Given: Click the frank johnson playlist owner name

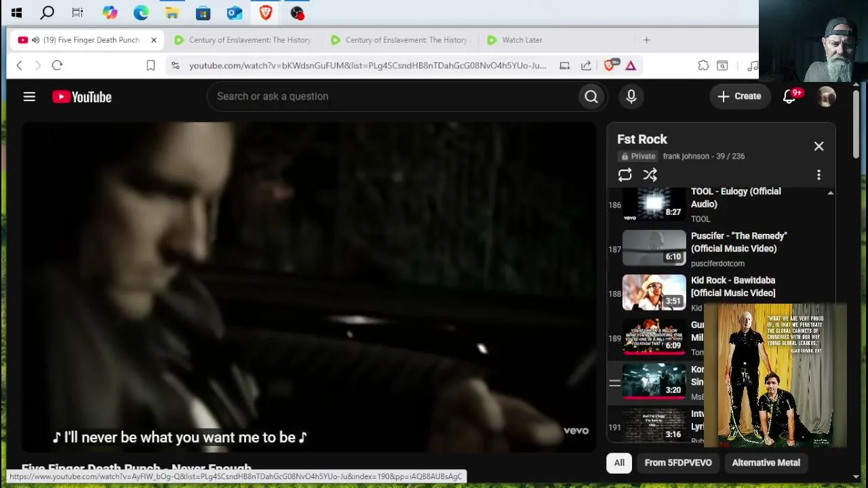Looking at the screenshot, I should tap(686, 157).
